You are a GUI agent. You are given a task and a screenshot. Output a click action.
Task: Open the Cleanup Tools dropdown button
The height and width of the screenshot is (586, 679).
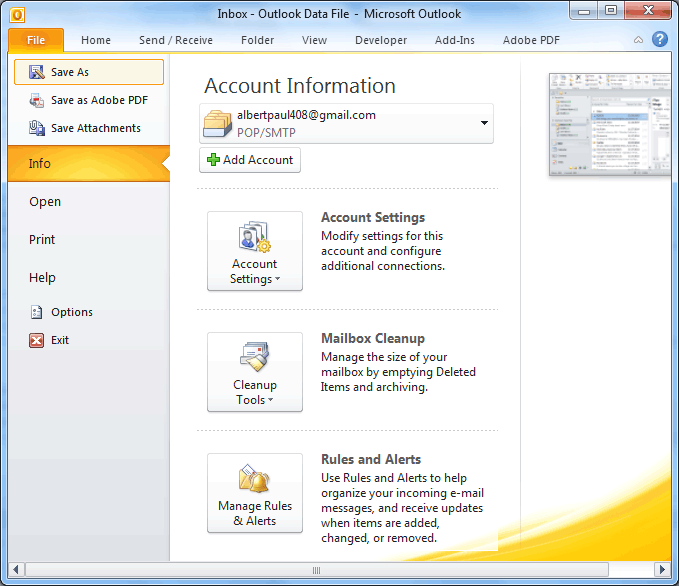(255, 372)
